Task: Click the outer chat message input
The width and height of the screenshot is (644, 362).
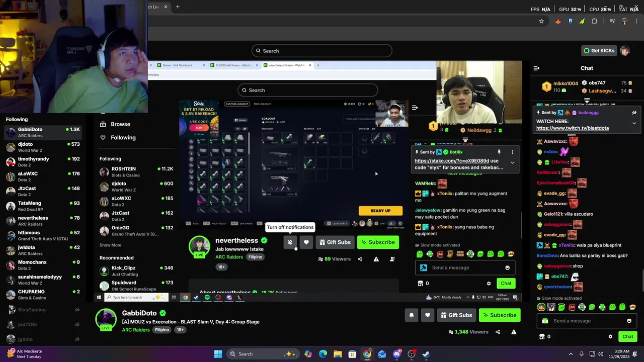Action: click(x=587, y=321)
